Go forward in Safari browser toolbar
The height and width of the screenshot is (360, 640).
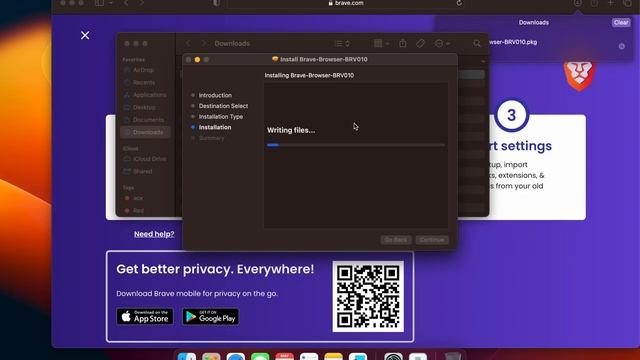click(141, 3)
